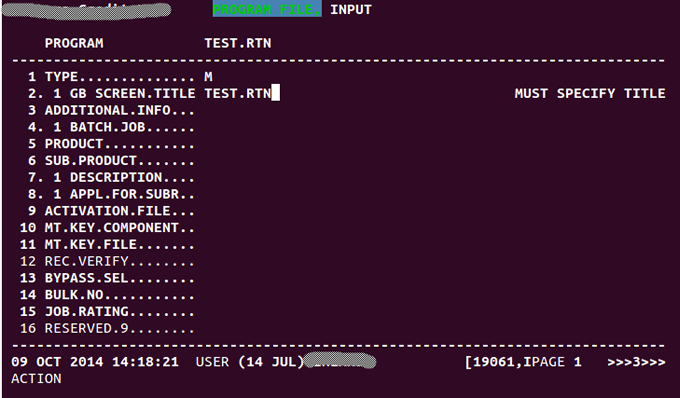Click the ACTION prompt line
The width and height of the screenshot is (680, 398).
(36, 378)
